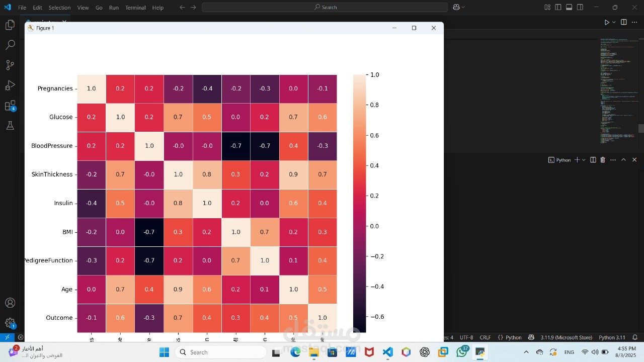Open terminal panel More Actions ellipsis
Screen dimensions: 644x362
coord(613,160)
